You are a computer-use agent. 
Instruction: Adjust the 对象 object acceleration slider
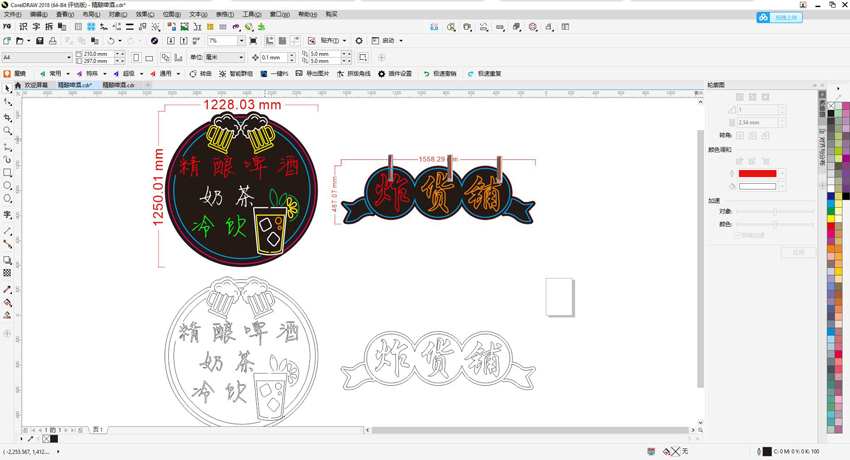[x=775, y=211]
